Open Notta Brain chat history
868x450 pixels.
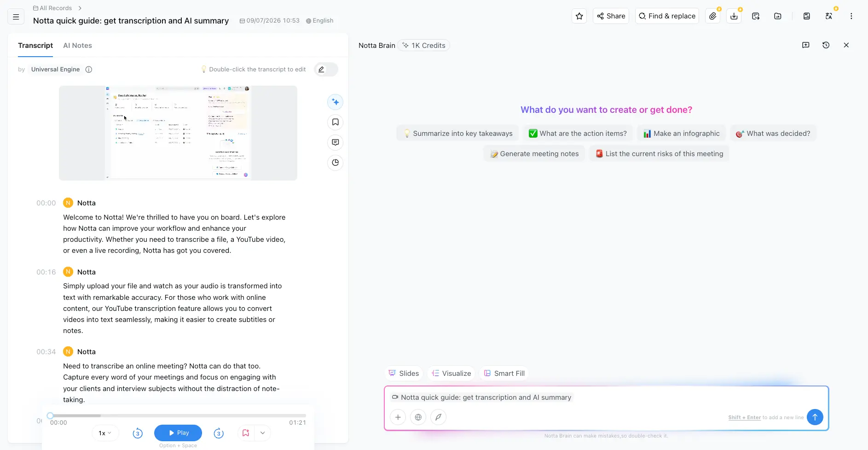pos(826,45)
